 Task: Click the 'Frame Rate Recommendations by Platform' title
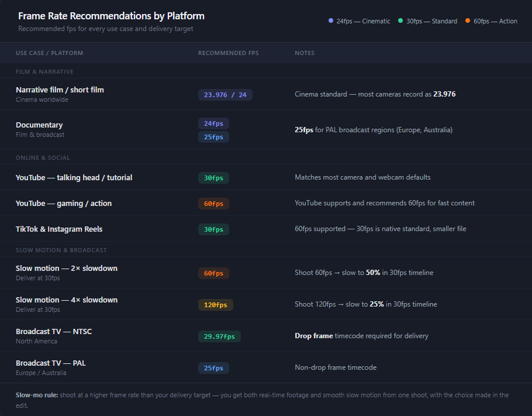pos(111,16)
